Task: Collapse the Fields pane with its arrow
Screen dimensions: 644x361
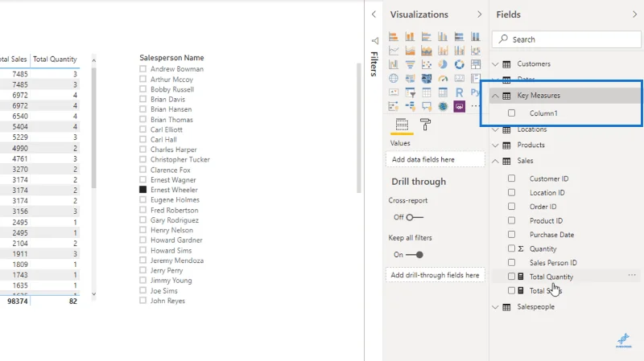Action: point(634,14)
